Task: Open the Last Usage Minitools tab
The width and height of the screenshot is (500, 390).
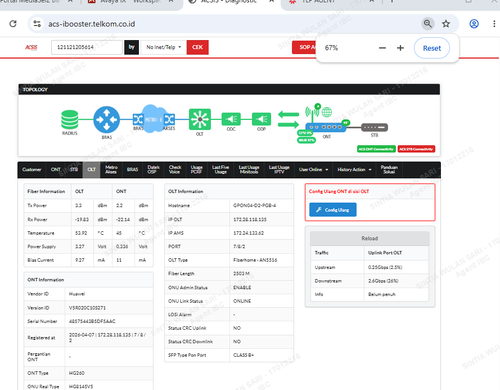Action: click(x=249, y=170)
